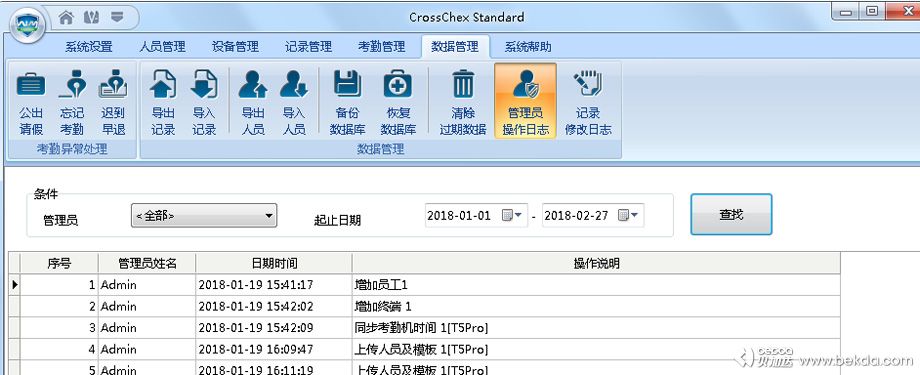This screenshot has width=920, height=375.
Task: Switch to the 人员管理 tab
Action: (162, 47)
